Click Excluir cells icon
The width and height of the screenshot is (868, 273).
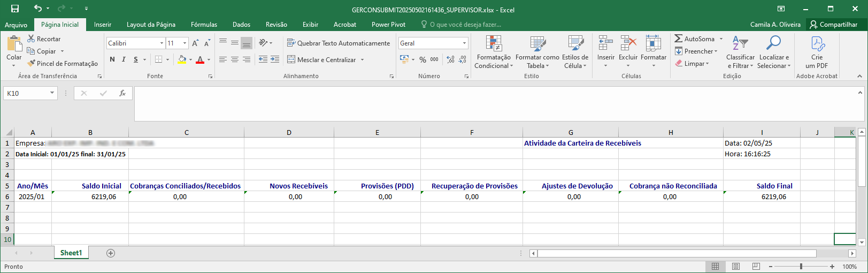pos(628,43)
